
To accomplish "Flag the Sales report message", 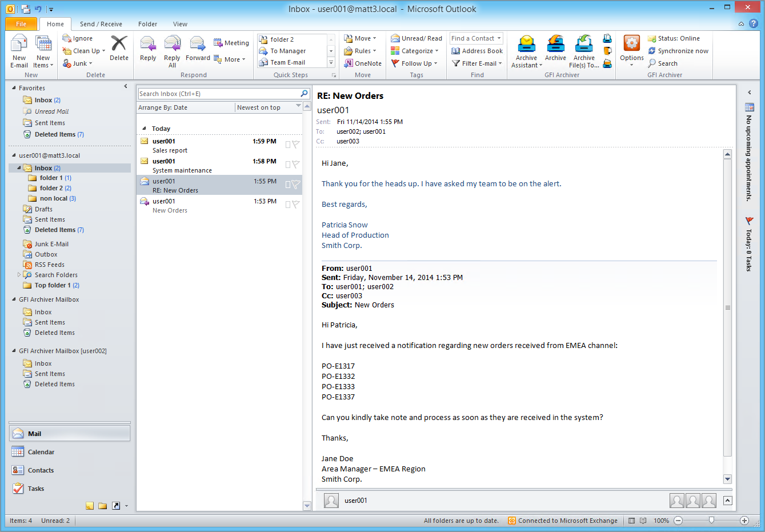I will tap(295, 145).
